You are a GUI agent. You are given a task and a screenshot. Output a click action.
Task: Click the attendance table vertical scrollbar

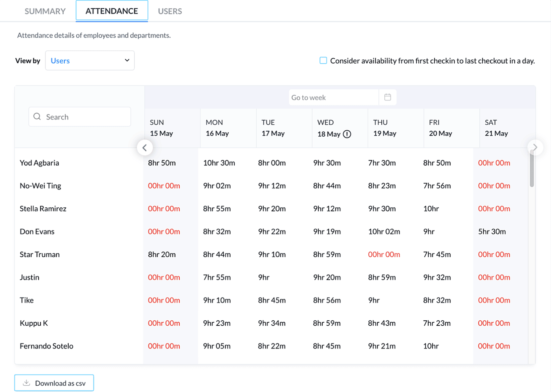532,169
